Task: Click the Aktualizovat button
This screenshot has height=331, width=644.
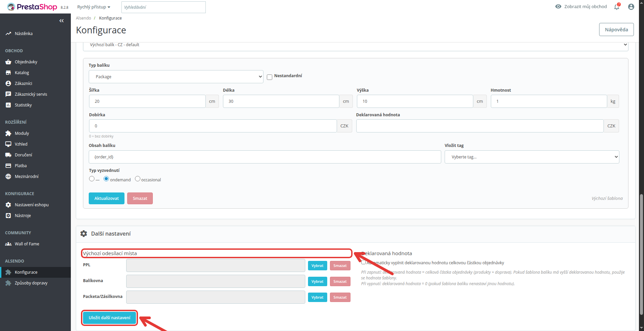Action: [107, 199]
